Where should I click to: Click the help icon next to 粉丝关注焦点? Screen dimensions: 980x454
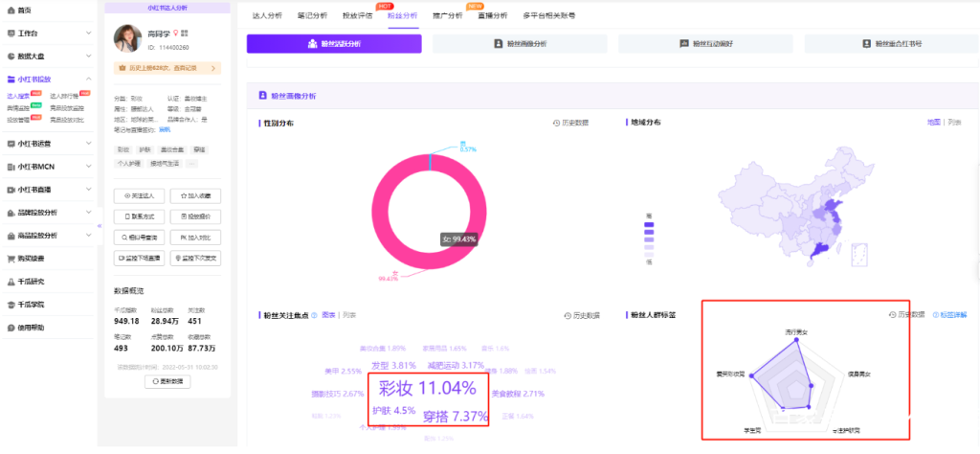click(x=316, y=314)
